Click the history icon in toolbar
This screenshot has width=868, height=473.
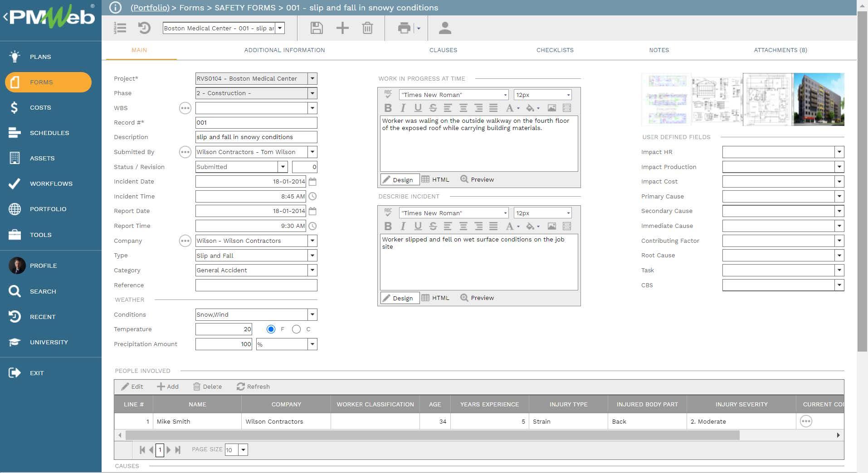(x=144, y=28)
